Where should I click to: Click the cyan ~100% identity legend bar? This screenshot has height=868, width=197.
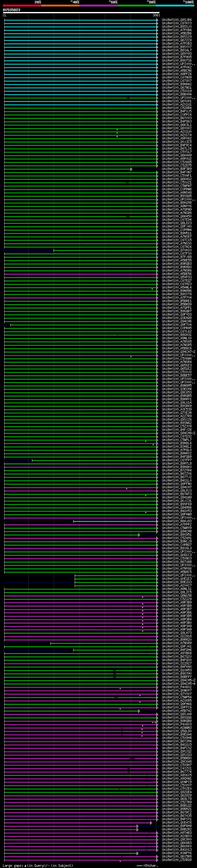click(175, 6)
